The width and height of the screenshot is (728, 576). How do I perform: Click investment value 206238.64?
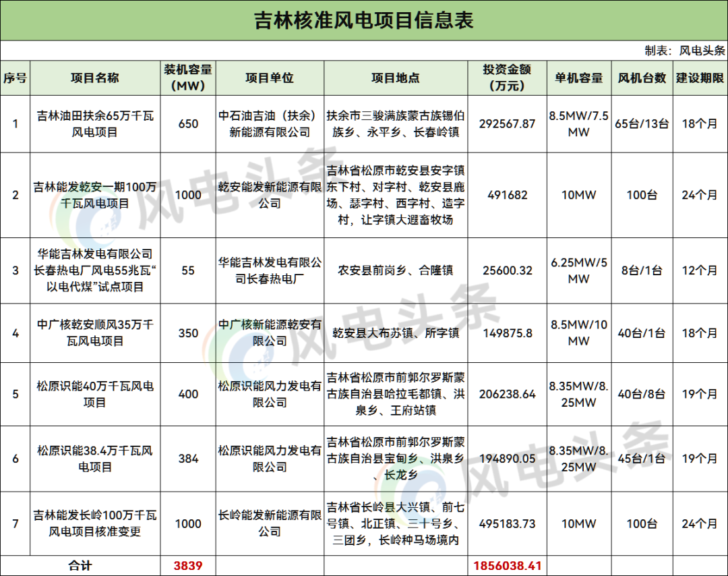point(507,394)
